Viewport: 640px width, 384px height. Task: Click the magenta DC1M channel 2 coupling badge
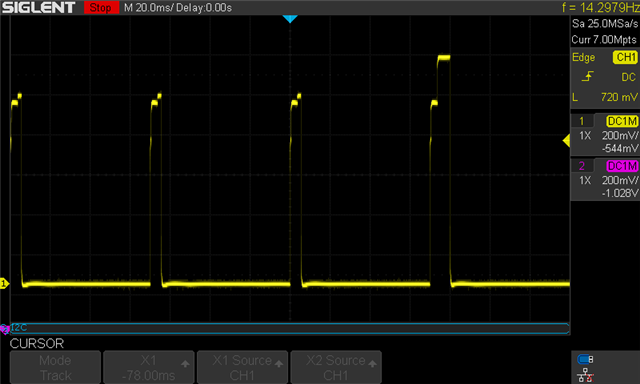pos(621,166)
